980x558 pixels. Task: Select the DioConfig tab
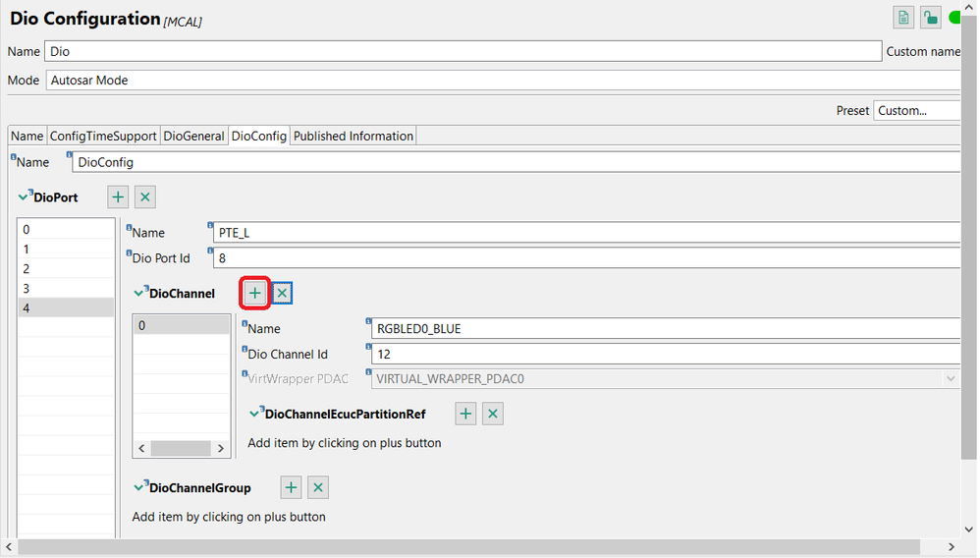(259, 136)
